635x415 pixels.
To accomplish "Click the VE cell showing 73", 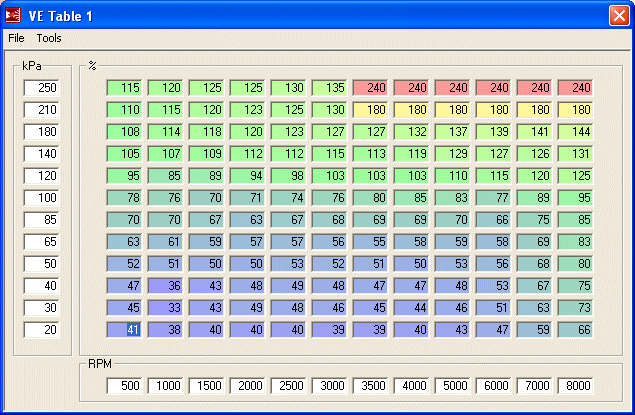I will [x=576, y=307].
